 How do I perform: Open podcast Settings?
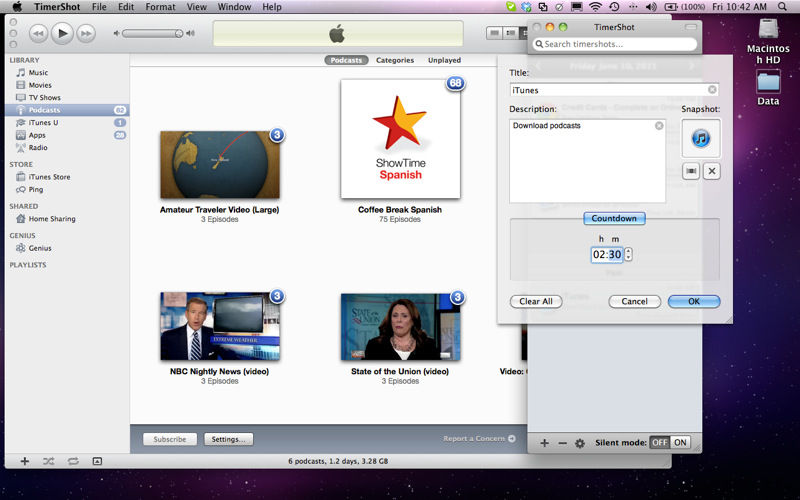coord(229,439)
